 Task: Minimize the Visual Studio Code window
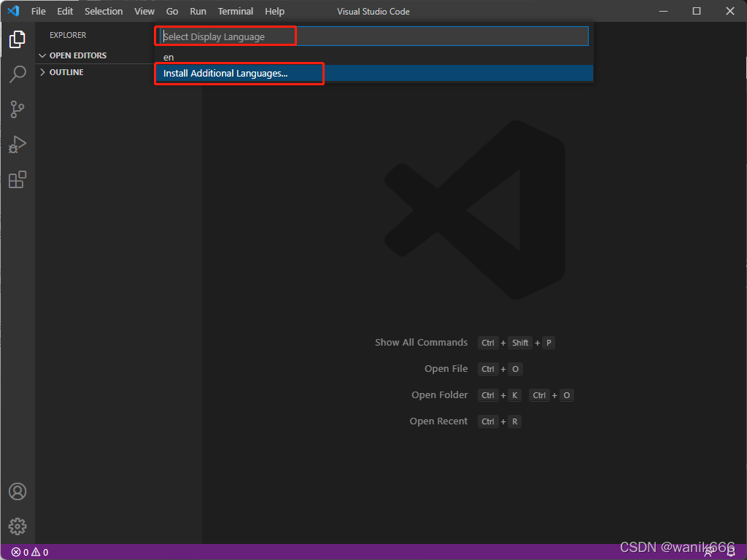click(663, 11)
